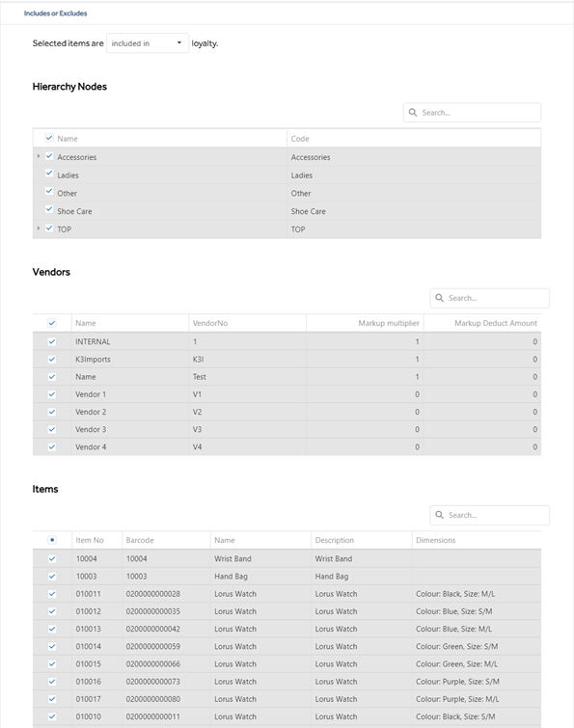Toggle the Items header select-all checkbox
This screenshot has height=728, width=574.
[x=52, y=540]
